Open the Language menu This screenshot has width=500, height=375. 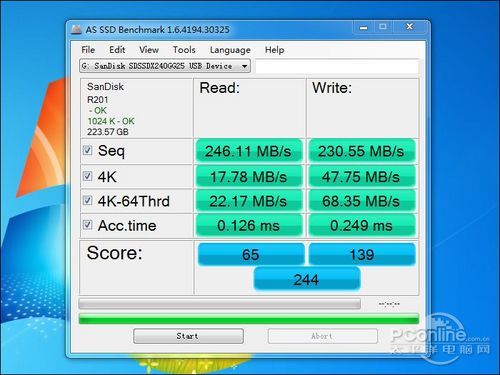(x=230, y=50)
